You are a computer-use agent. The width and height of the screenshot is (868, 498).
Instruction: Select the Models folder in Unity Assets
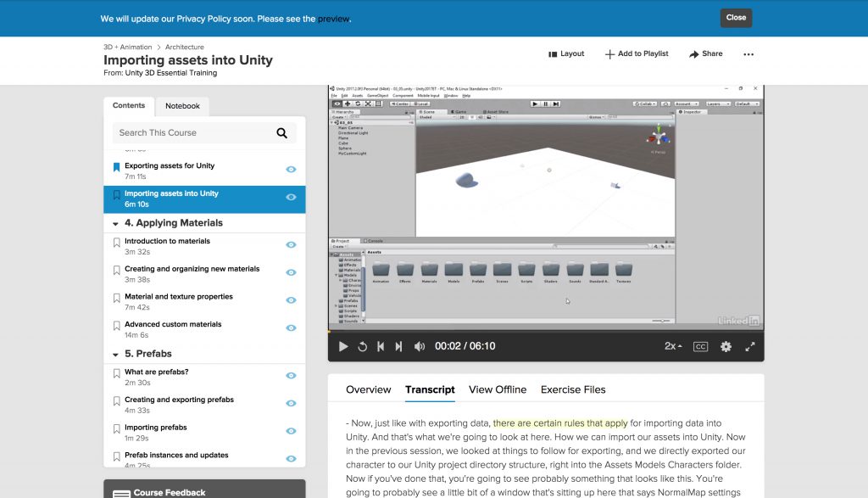[x=454, y=272]
